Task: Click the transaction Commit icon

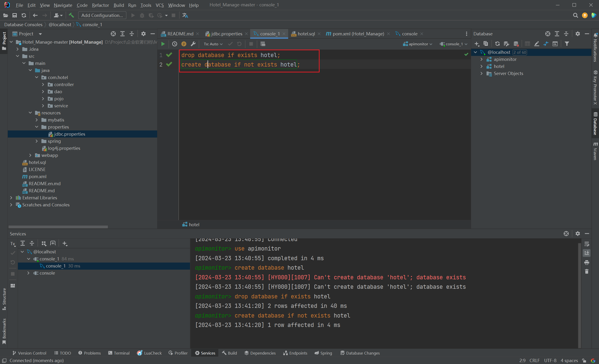Action: click(x=229, y=44)
